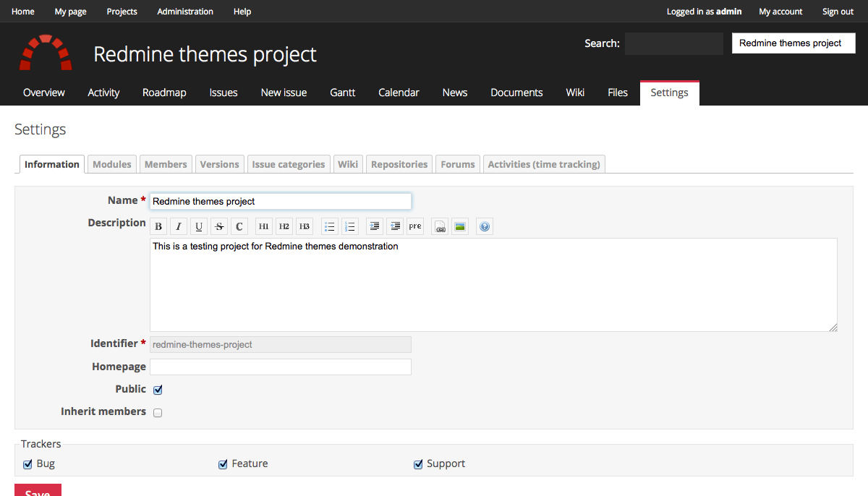Enable the Inherit members checkbox
The image size is (868, 496).
(158, 413)
